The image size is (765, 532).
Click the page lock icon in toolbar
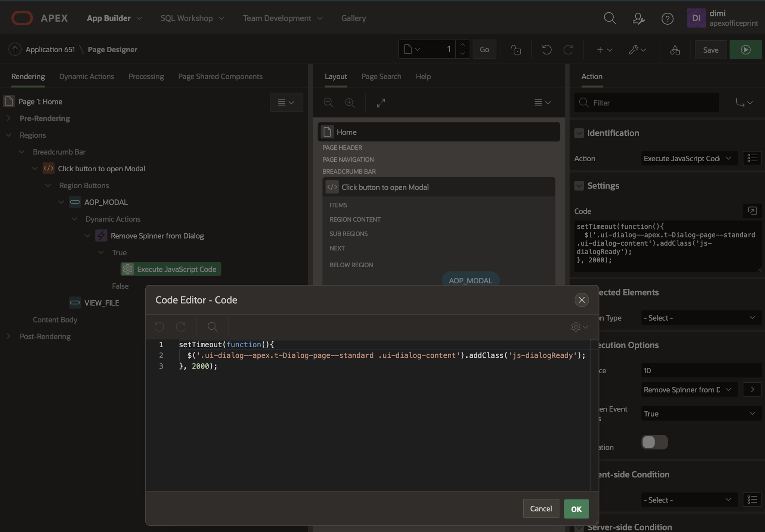pyautogui.click(x=516, y=50)
